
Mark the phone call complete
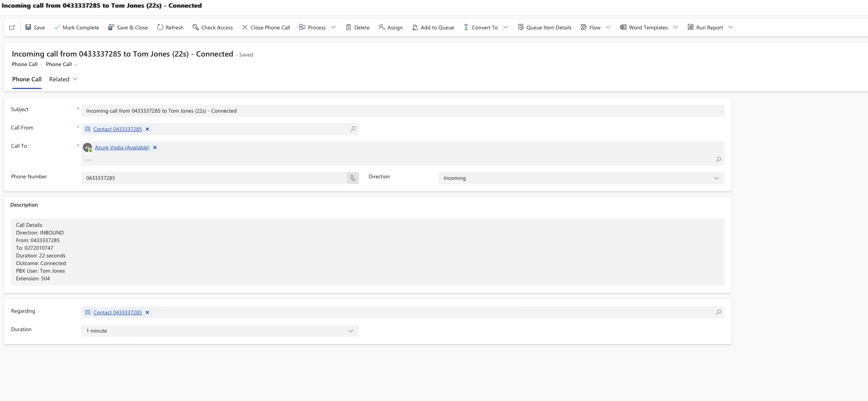pyautogui.click(x=77, y=27)
